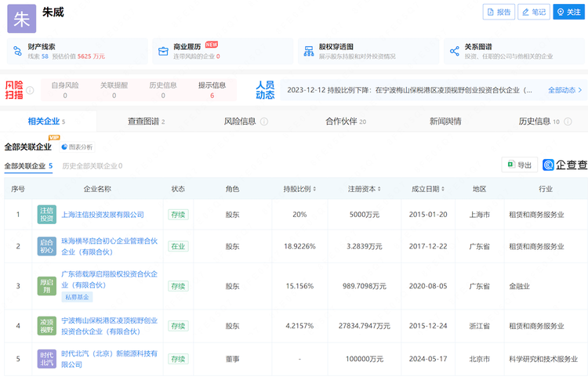This screenshot has width=588, height=380.
Task: Click the 导出 export button
Action: click(x=519, y=165)
